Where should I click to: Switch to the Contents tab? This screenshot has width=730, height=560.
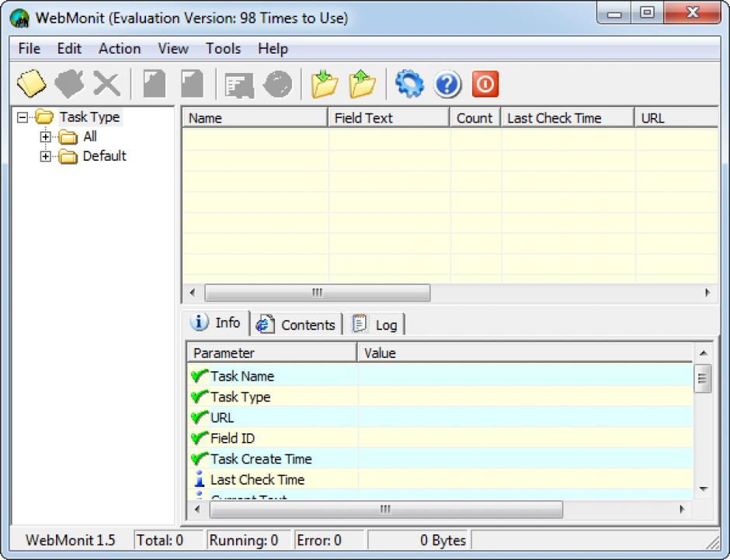(x=296, y=325)
